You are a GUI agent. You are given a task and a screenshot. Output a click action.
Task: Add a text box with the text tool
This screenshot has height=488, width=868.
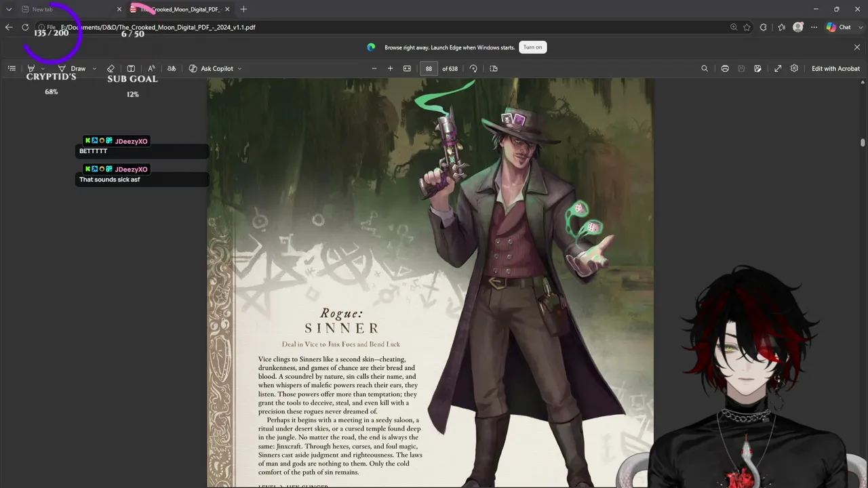click(x=131, y=68)
